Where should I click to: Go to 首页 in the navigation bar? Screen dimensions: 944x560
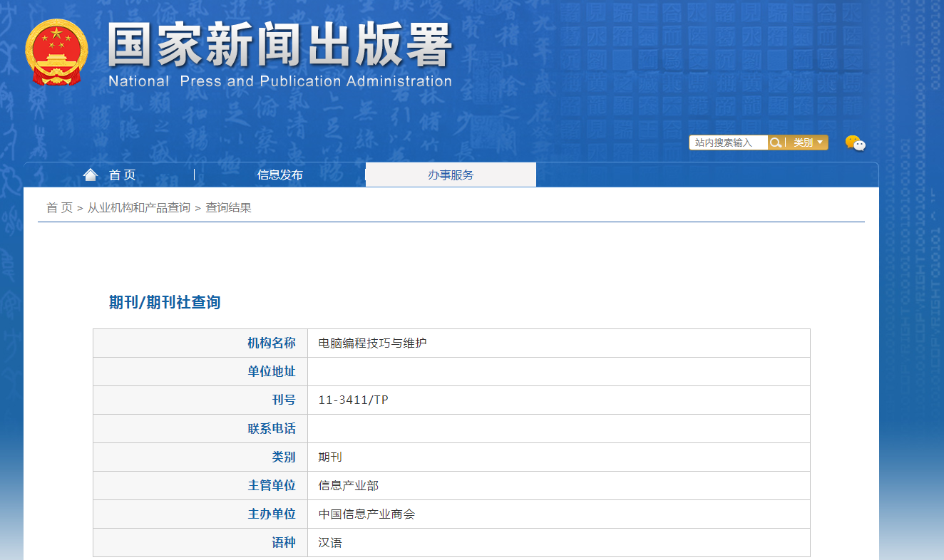[122, 175]
